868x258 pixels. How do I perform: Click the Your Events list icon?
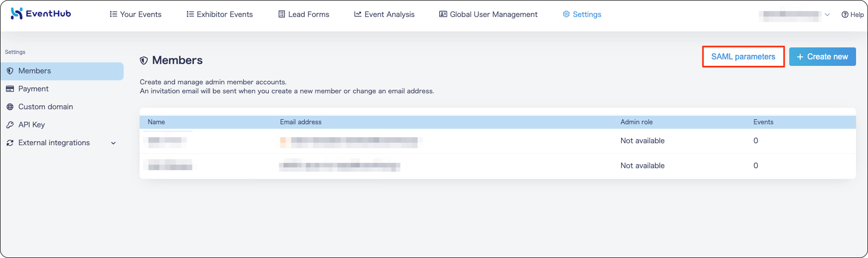pos(113,14)
